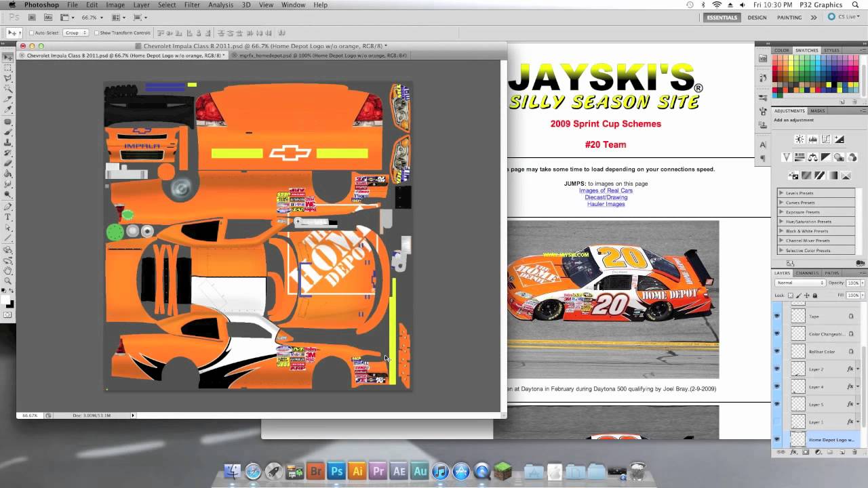Launch Bridge from the application bar
This screenshot has height=488, width=868.
[32, 18]
